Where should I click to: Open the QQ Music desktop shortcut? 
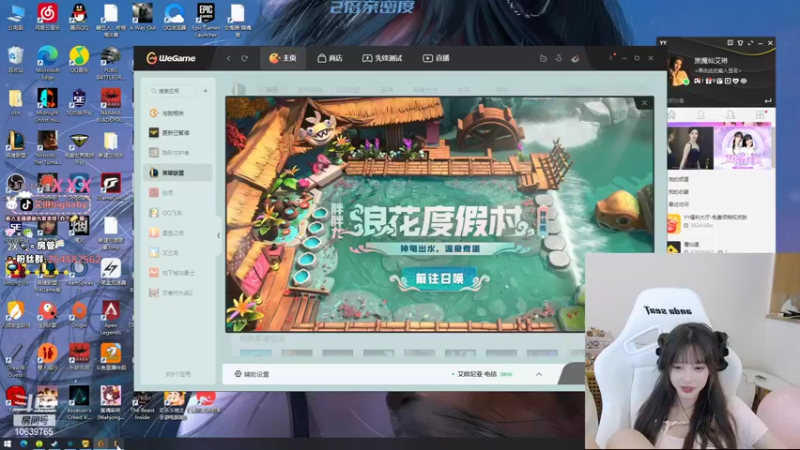(x=79, y=60)
